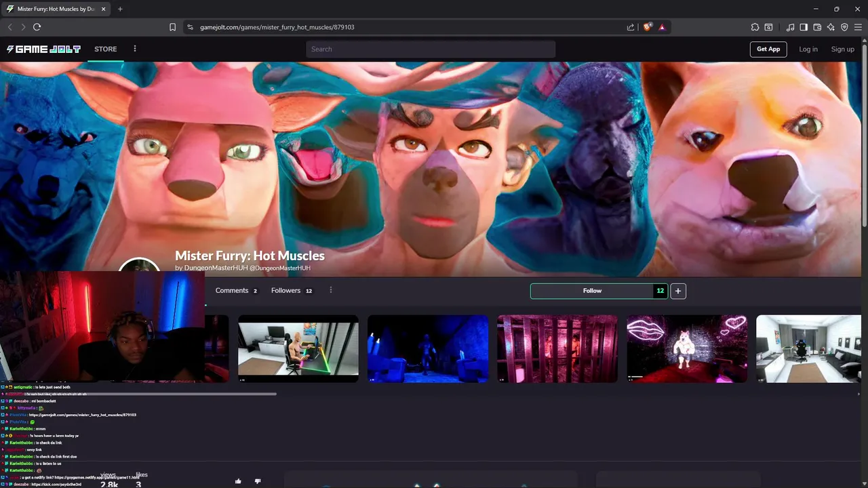Screen dimensions: 868x488
Task: Click the Brave Rewards triangle icon
Action: pos(662,27)
